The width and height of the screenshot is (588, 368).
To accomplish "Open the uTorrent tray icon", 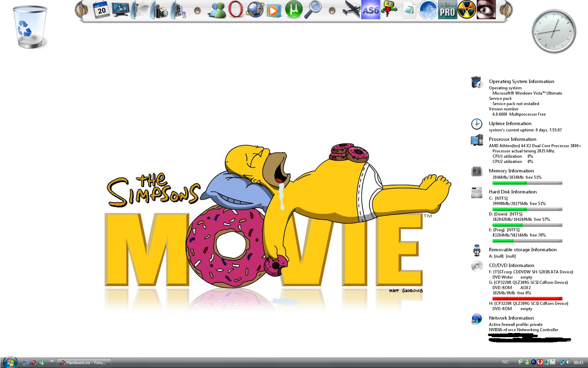I will 520,362.
